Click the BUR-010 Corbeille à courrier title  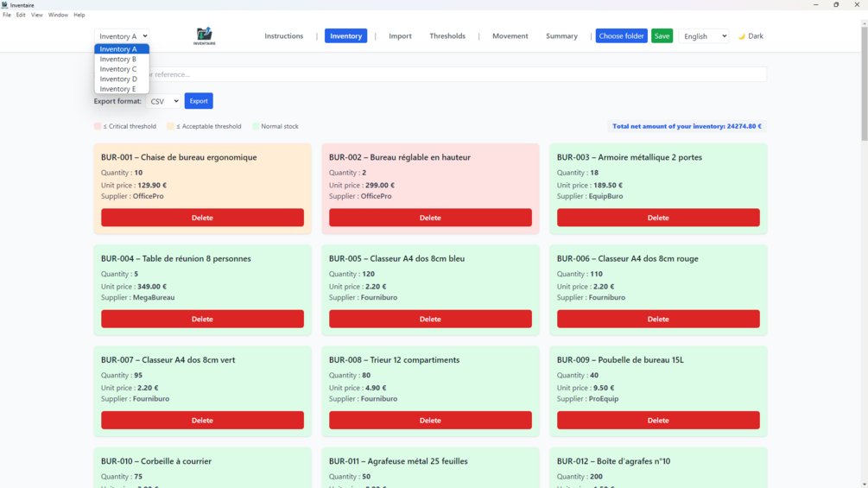156,461
